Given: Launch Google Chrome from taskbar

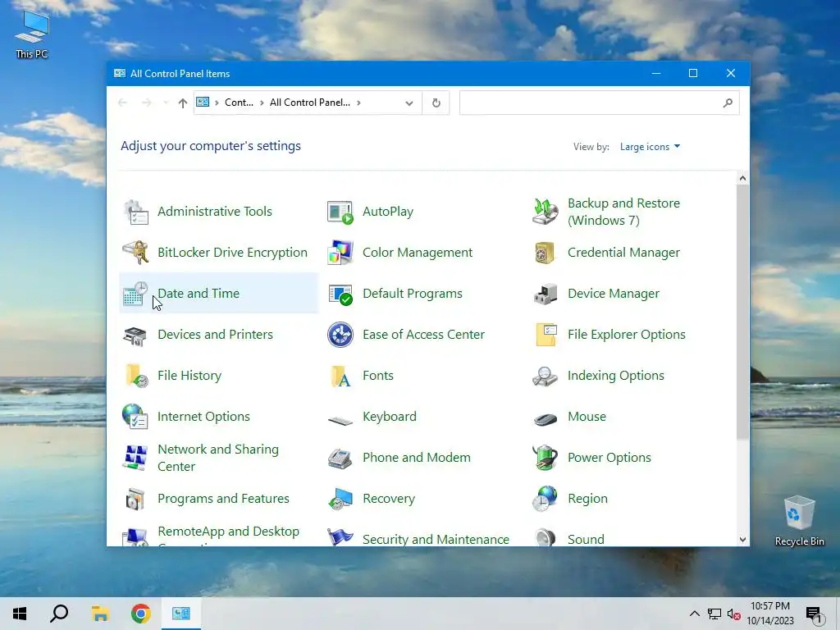Looking at the screenshot, I should 141,614.
